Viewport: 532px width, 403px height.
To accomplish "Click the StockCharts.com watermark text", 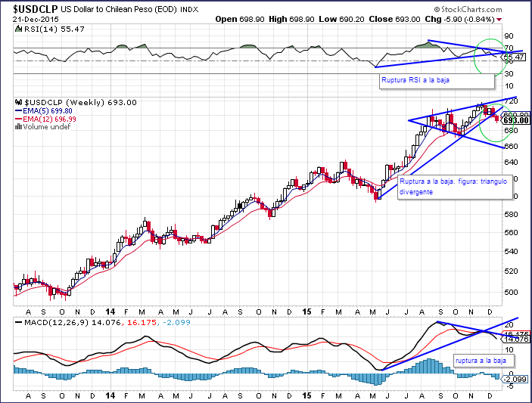I will (x=468, y=9).
